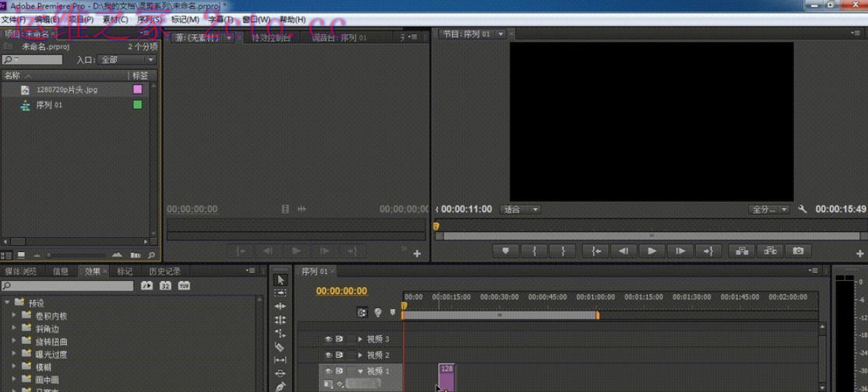
Task: Export frame with camera icon
Action: pos(798,251)
